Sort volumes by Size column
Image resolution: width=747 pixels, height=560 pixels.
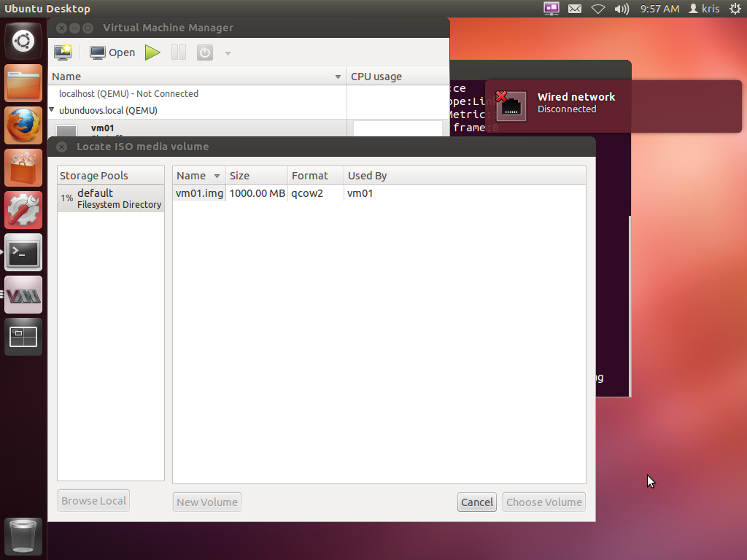pos(257,176)
